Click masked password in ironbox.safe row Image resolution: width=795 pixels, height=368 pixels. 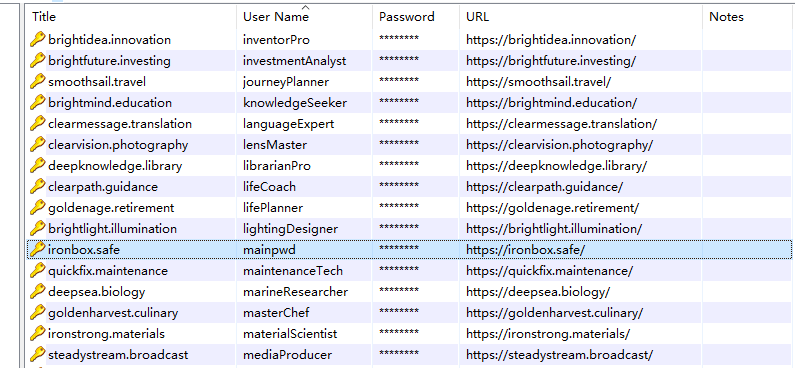[x=399, y=248]
